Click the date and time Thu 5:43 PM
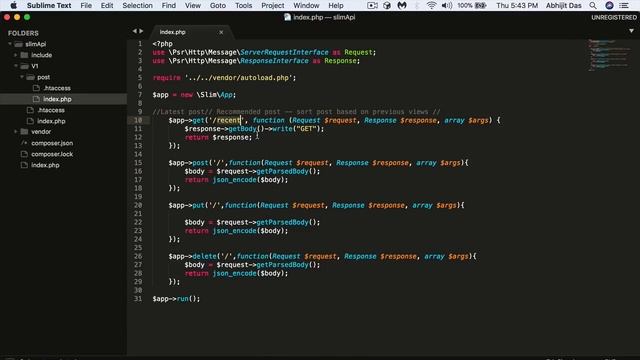This screenshot has height=360, width=640. click(517, 5)
